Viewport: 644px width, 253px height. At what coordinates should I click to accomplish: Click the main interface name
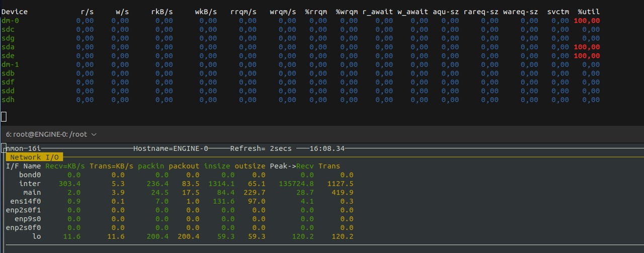(x=32, y=193)
